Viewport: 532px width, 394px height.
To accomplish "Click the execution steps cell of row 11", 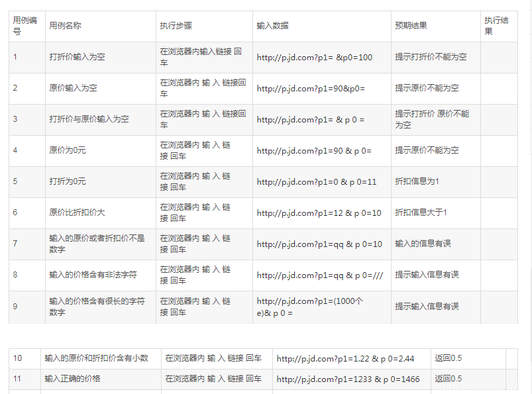I will [217, 379].
